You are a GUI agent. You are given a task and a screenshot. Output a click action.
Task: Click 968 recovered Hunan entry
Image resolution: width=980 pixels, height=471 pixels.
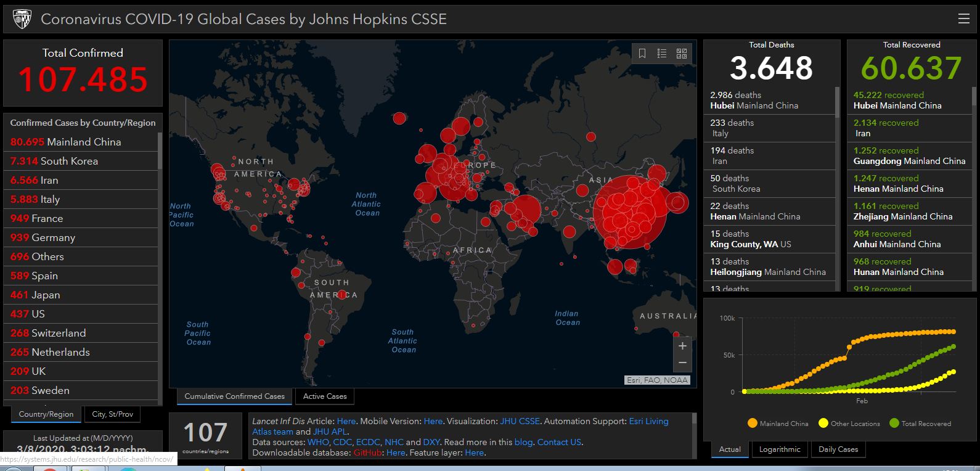[910, 267]
